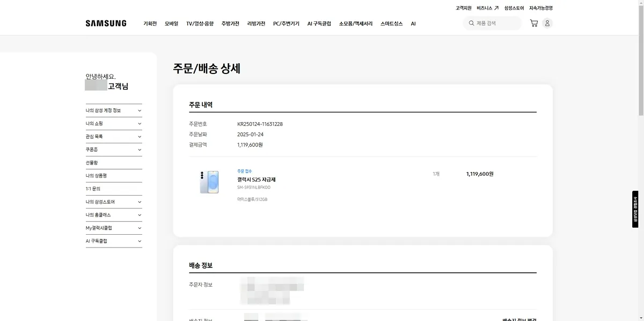Screen dimensions: 644x321
Task: Go to 지속가능경영 link
Action: click(x=540, y=8)
